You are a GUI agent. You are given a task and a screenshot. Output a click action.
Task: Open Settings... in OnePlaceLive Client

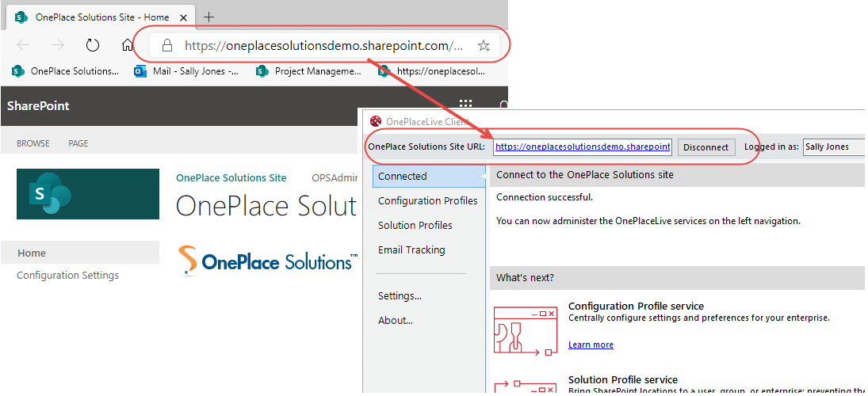(x=400, y=296)
